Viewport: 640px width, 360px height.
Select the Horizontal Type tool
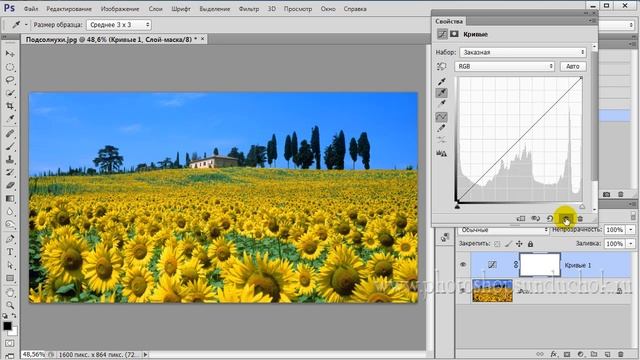(10, 252)
